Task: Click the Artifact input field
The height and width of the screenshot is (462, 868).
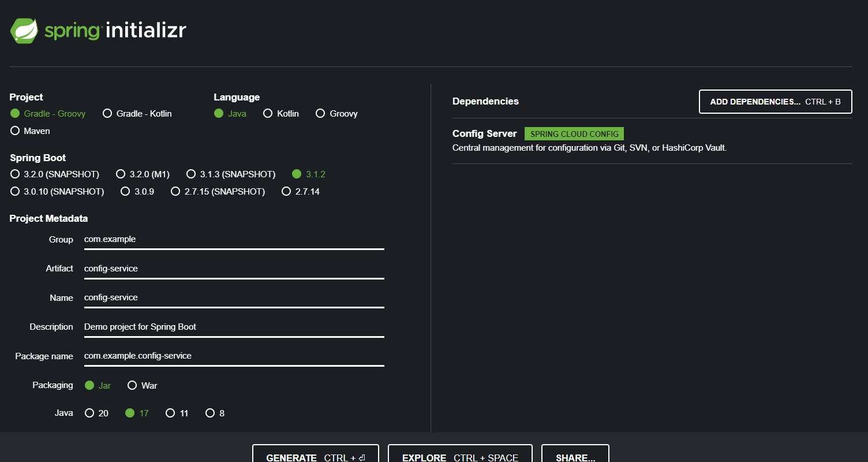Action: (234, 268)
